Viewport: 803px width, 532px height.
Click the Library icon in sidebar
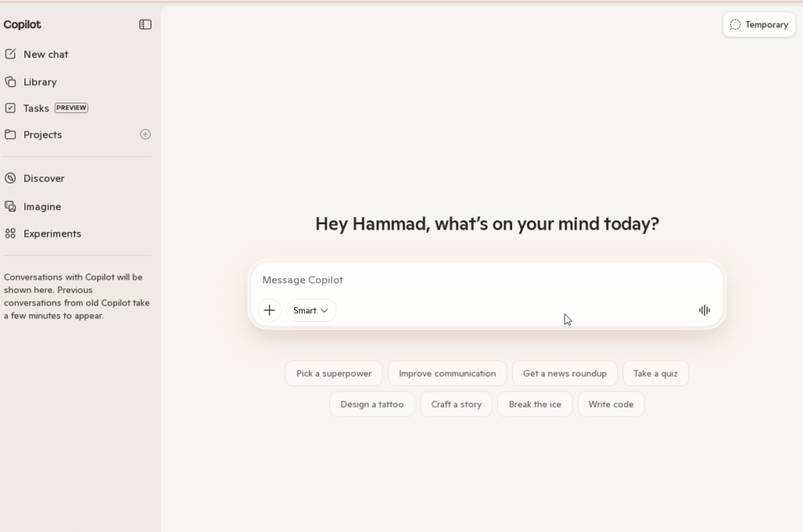pyautogui.click(x=10, y=81)
